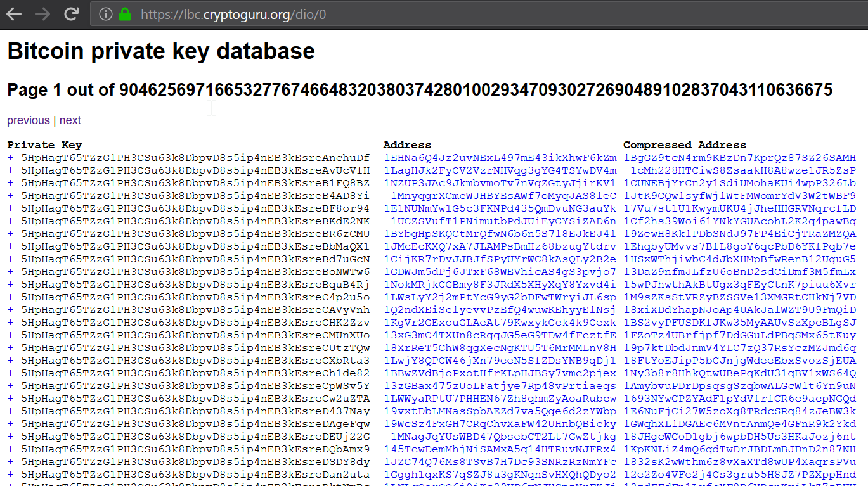Open address starting 19vxtDbLMNas
Viewport: 868px width, 486px height.
pos(500,411)
